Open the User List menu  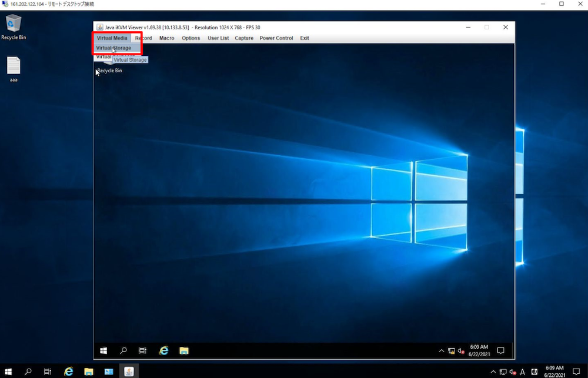point(218,38)
